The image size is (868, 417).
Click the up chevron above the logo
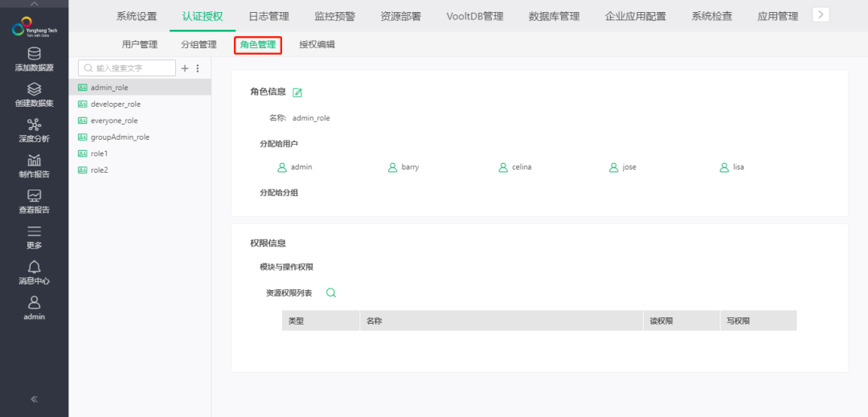point(35,4)
